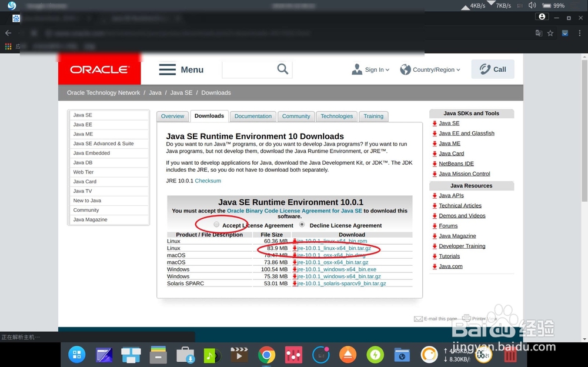Click the magnifier search icon
Image resolution: width=588 pixels, height=367 pixels.
(283, 69)
